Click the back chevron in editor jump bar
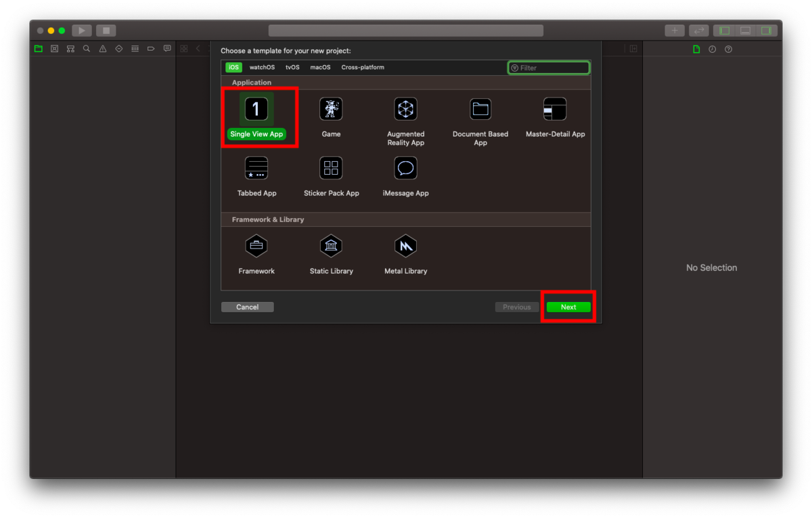The image size is (812, 518). (198, 49)
